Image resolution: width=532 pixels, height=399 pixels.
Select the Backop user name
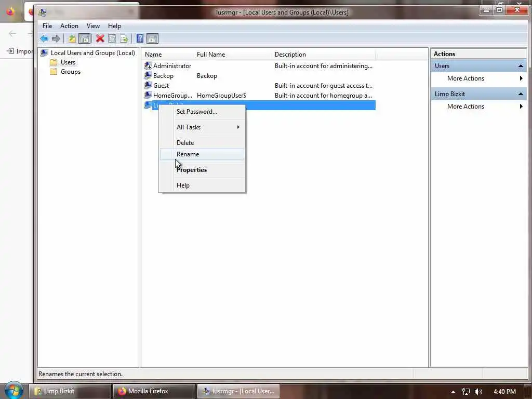tap(163, 76)
